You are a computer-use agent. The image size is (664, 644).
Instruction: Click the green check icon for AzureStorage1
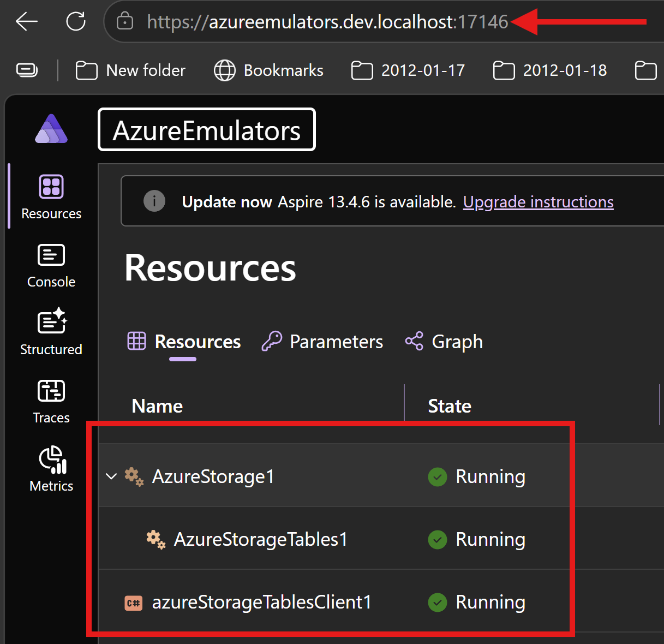click(438, 477)
